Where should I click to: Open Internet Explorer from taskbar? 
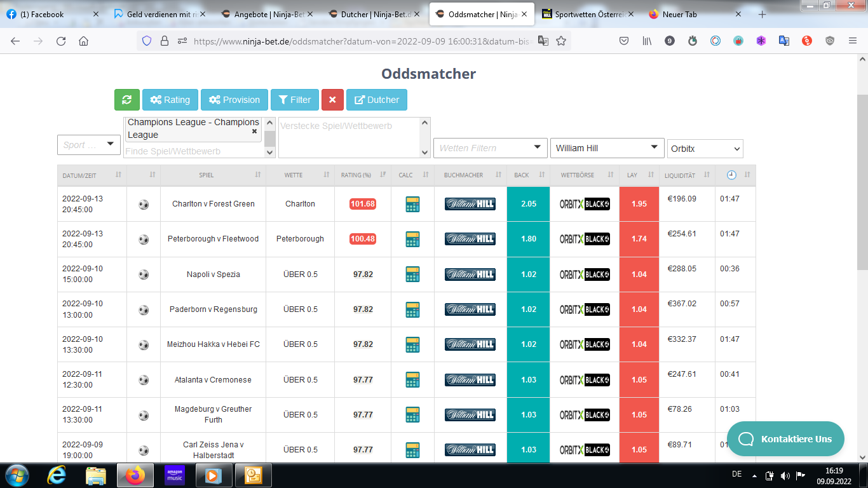click(57, 475)
